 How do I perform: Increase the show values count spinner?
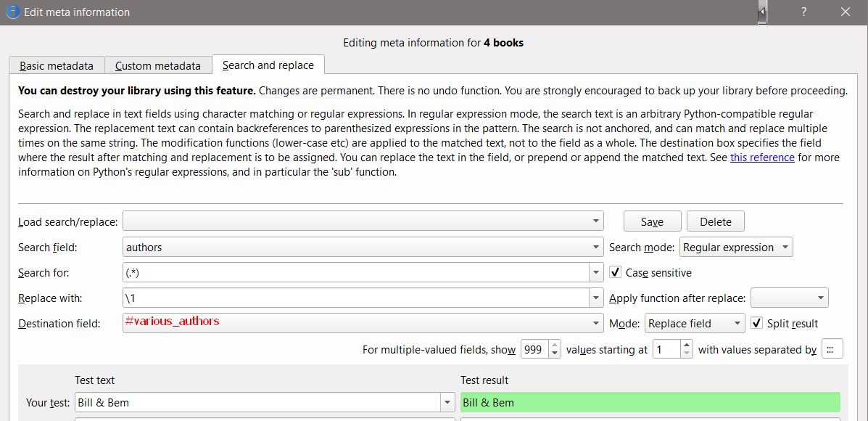(555, 345)
